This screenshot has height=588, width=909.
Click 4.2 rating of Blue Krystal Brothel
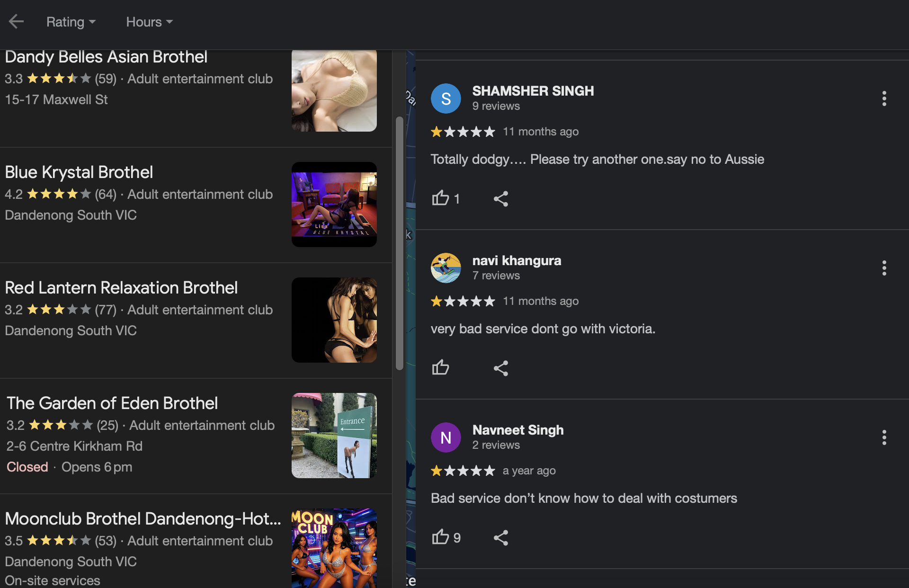tap(14, 194)
